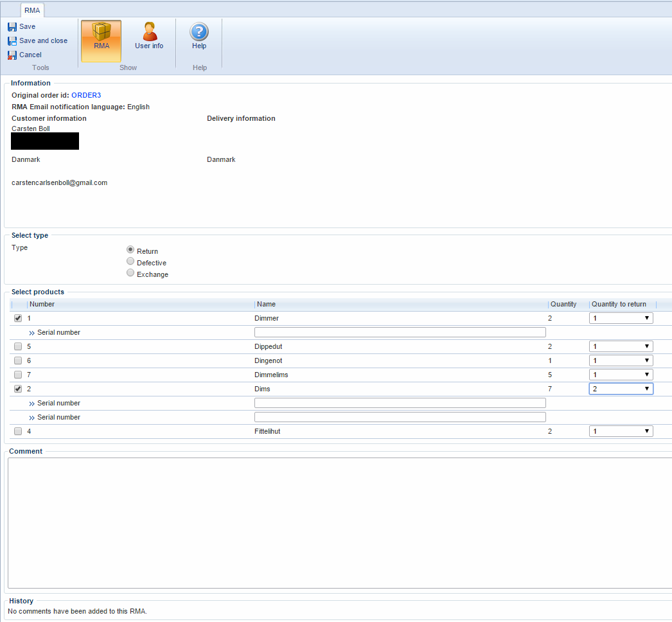
Task: Click the Name column header
Action: pos(267,304)
